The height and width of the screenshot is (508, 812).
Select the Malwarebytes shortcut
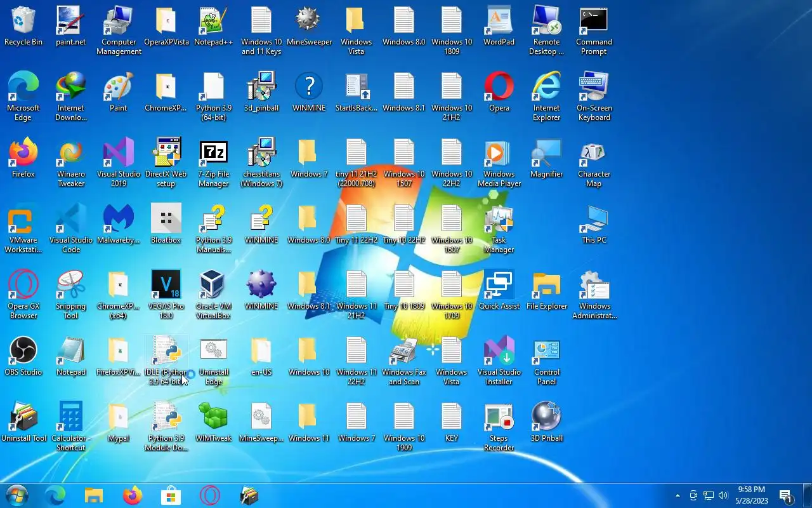[x=119, y=225]
